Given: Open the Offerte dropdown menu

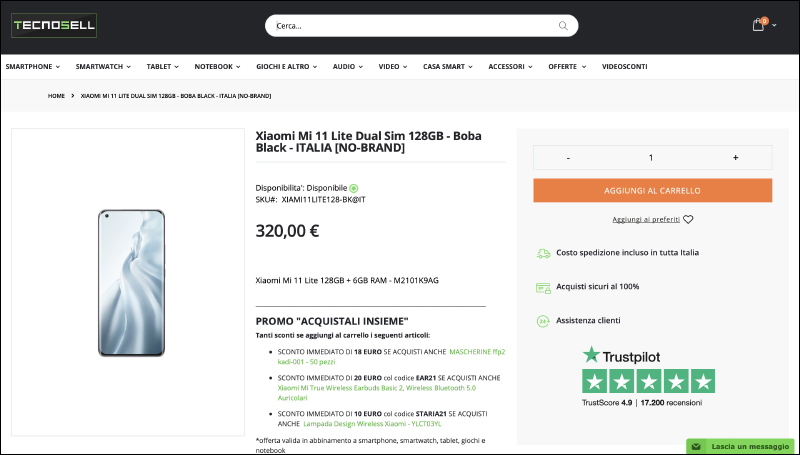Looking at the screenshot, I should [x=567, y=66].
